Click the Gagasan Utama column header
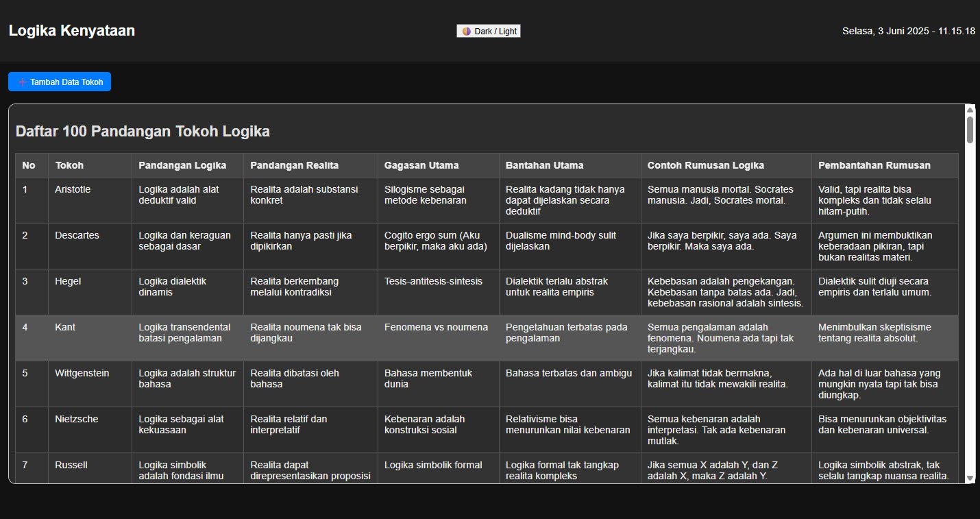This screenshot has height=519, width=980. [x=438, y=165]
